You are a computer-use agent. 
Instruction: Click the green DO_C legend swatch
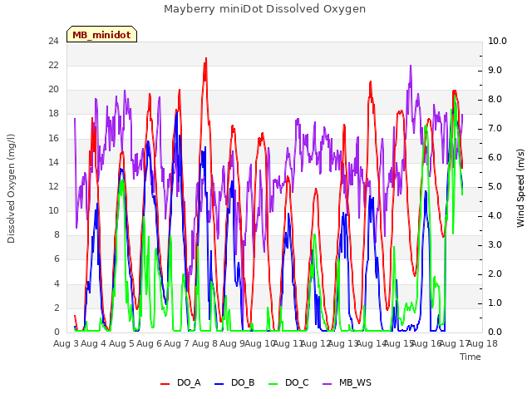pos(273,384)
